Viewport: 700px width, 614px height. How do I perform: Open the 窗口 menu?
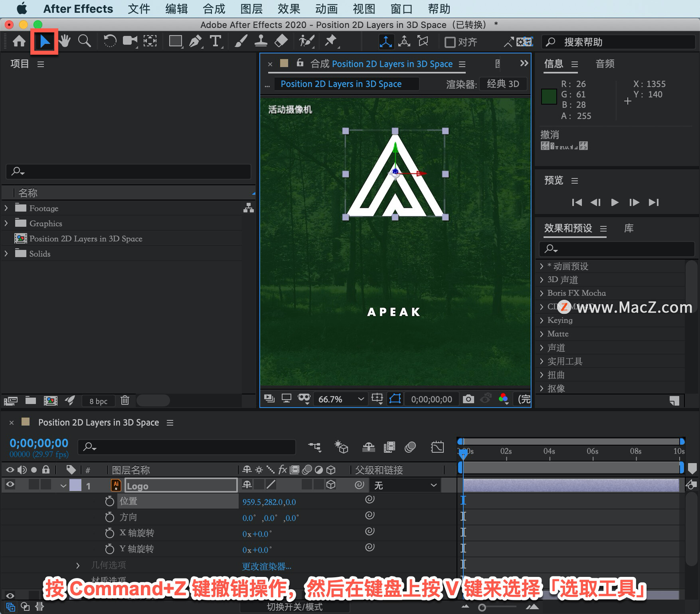coord(401,9)
